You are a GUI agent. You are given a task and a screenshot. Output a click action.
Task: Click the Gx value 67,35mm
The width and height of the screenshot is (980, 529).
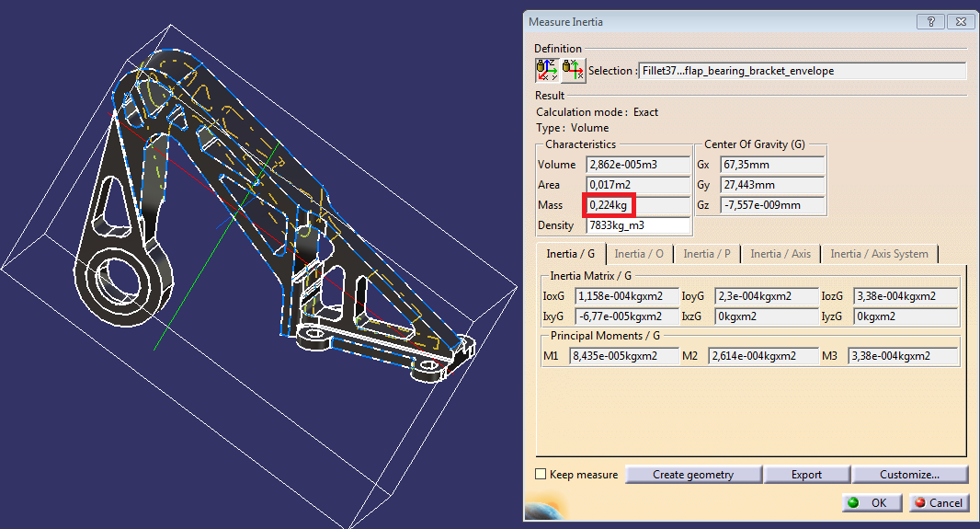click(772, 165)
